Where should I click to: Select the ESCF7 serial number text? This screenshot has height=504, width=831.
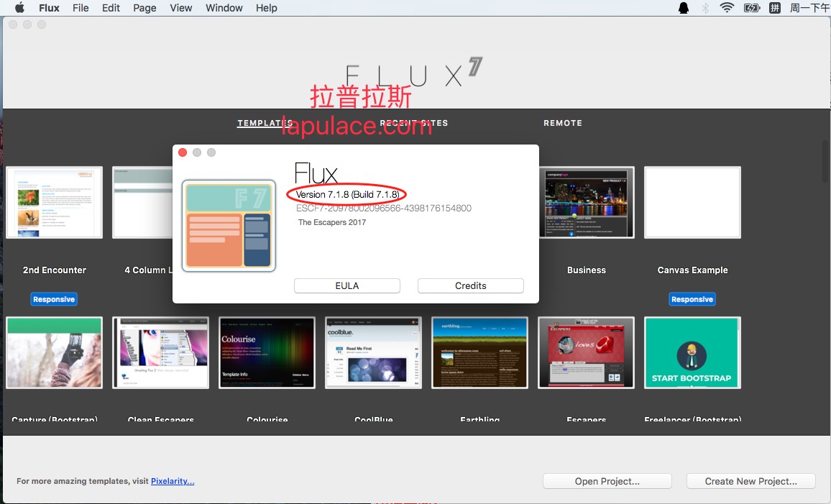[384, 209]
